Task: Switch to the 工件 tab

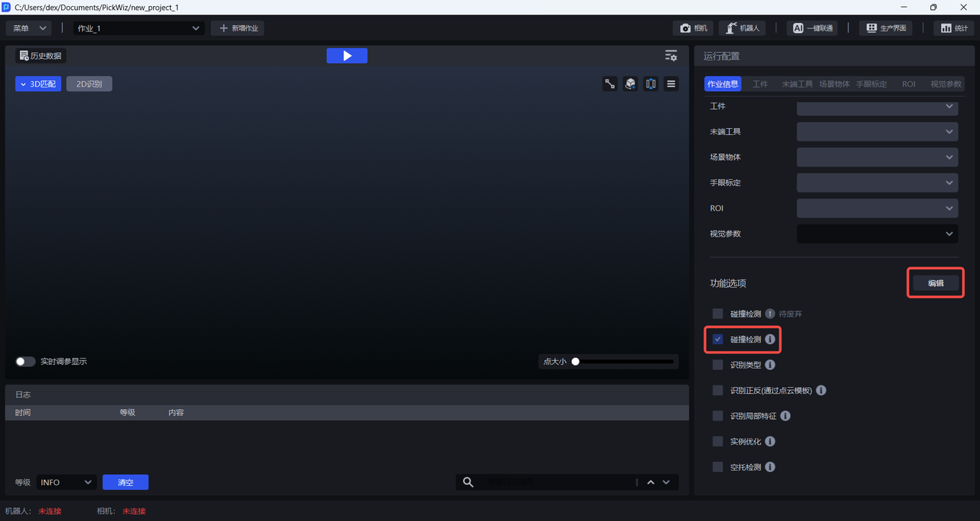Action: point(759,84)
